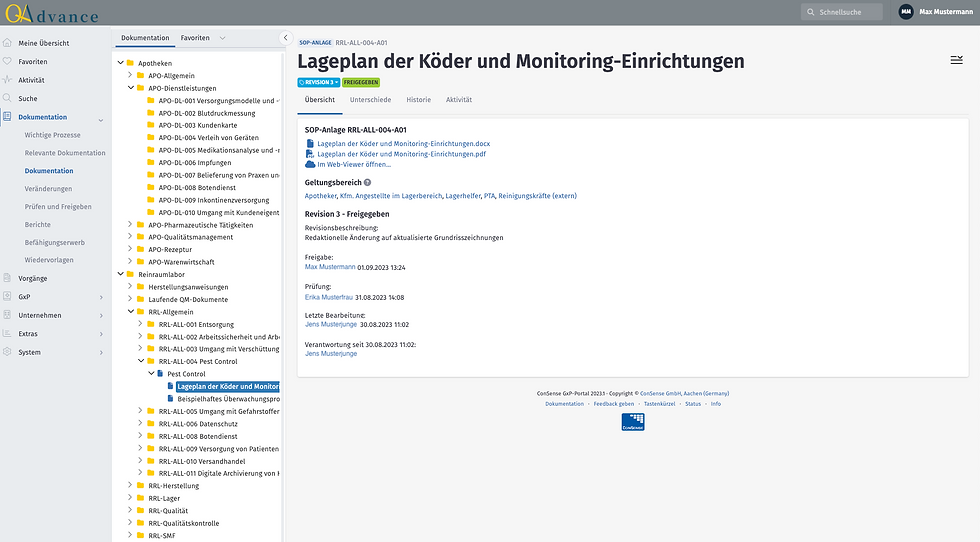Click the Geltungsbereich help icon
Viewport: 980px width, 542px height.
[368, 183]
